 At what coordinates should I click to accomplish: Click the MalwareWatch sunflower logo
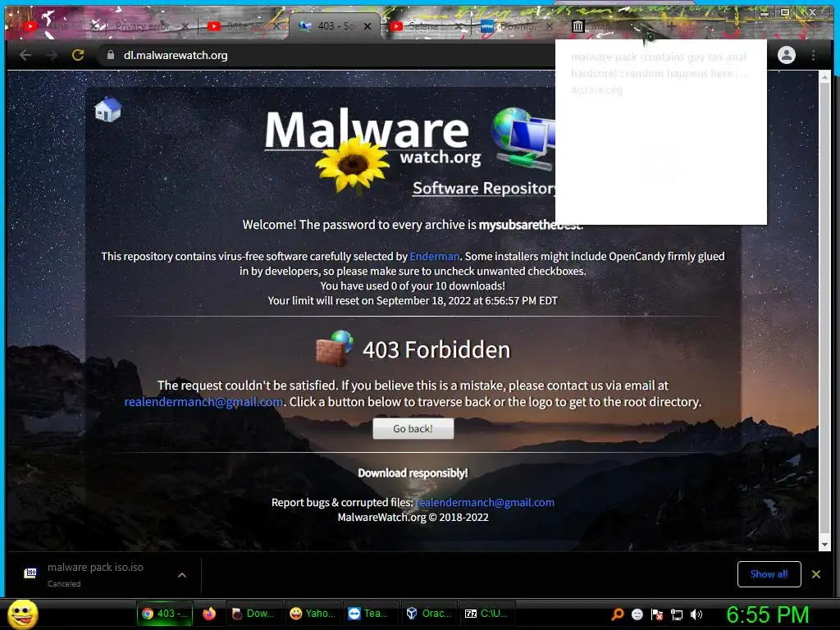coord(352,163)
